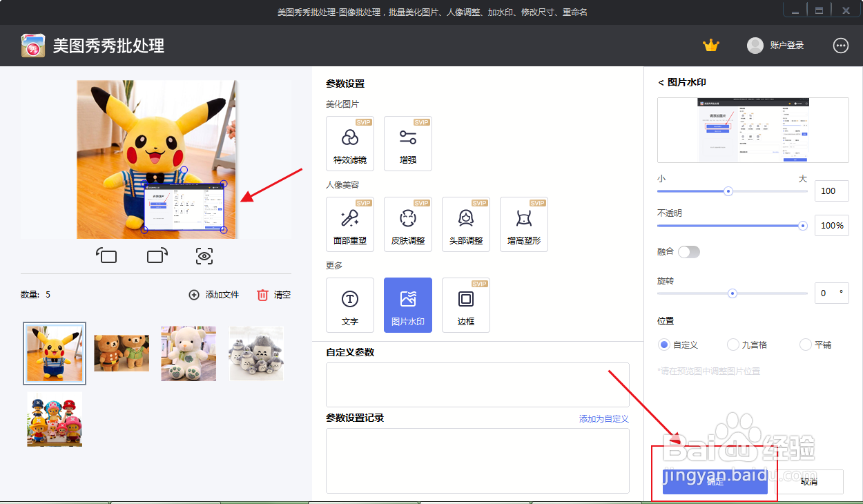Click the 自定义参数 custom parameters box

[478, 385]
